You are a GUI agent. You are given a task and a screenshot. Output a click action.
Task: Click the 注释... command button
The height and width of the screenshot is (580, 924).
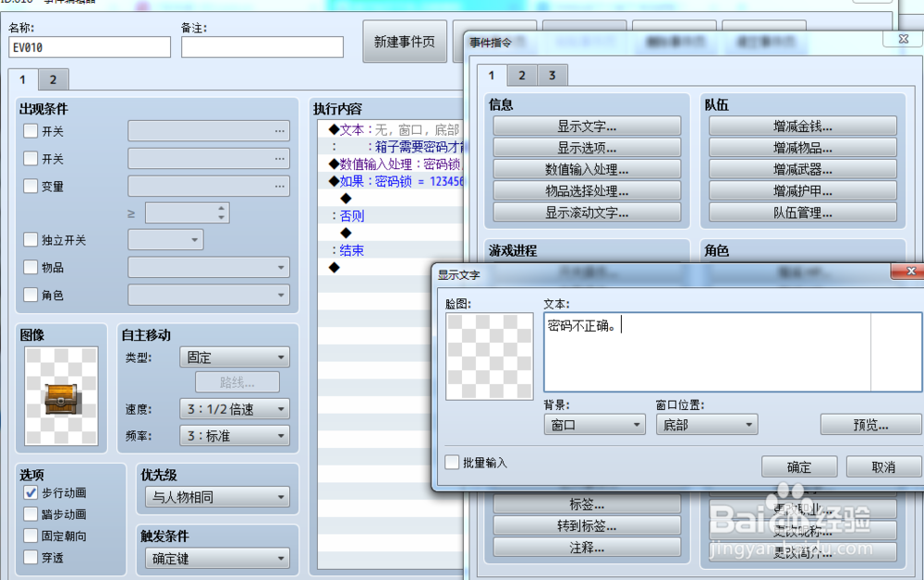587,548
